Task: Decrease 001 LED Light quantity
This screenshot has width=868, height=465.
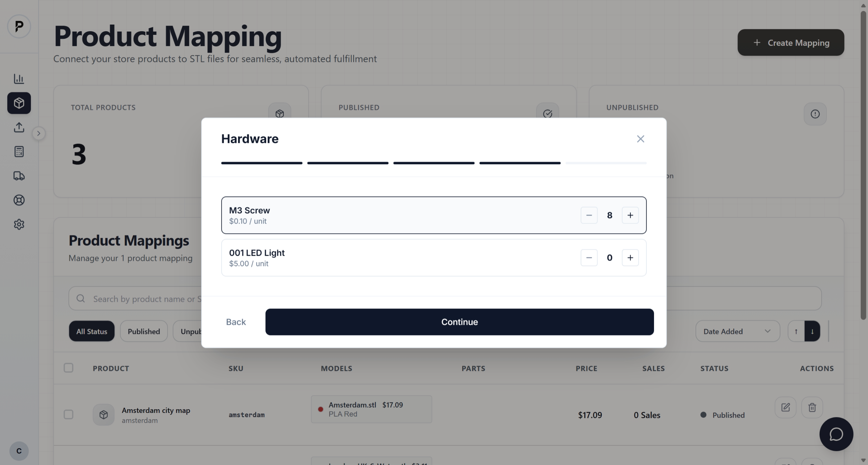Action: (589, 258)
